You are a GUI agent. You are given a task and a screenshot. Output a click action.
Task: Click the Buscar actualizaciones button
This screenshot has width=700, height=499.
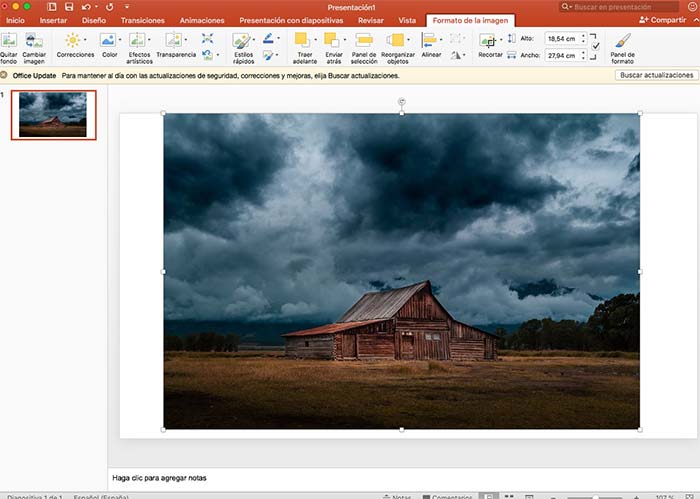(657, 75)
